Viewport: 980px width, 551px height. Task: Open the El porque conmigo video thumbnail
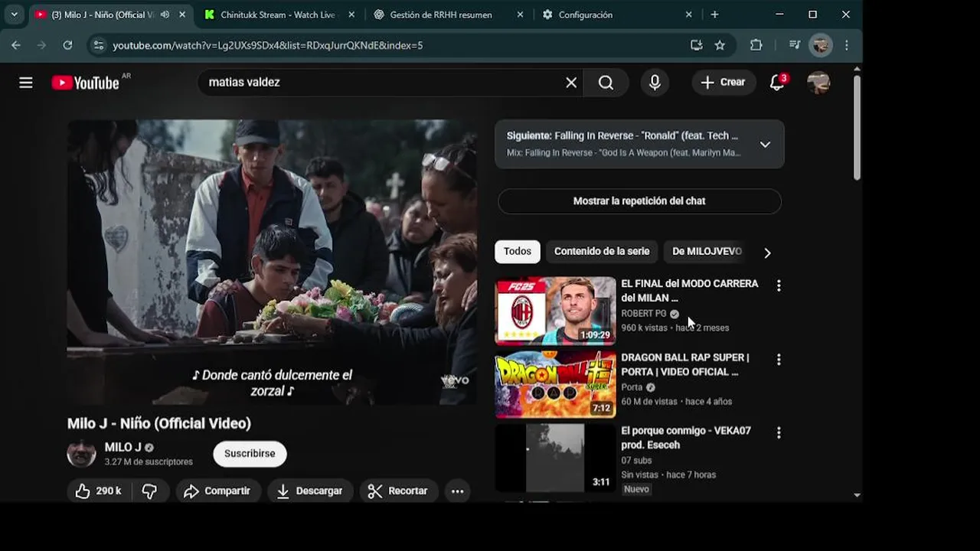point(555,458)
